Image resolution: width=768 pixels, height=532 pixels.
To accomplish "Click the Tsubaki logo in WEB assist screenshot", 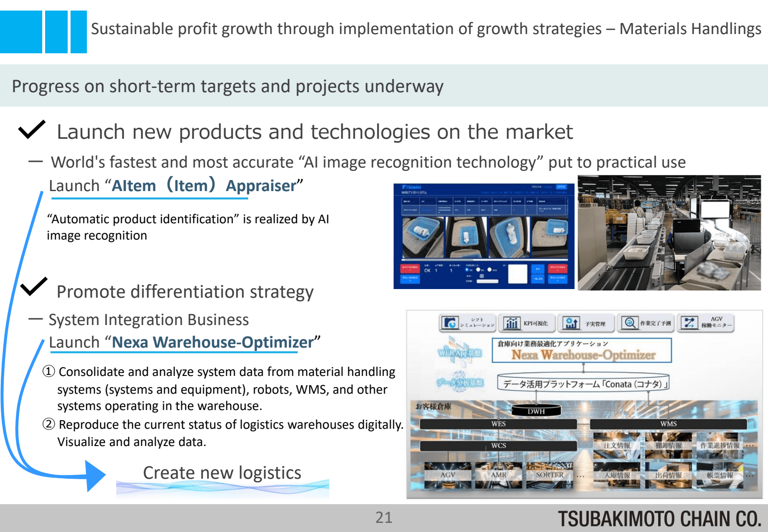I will pos(411,187).
